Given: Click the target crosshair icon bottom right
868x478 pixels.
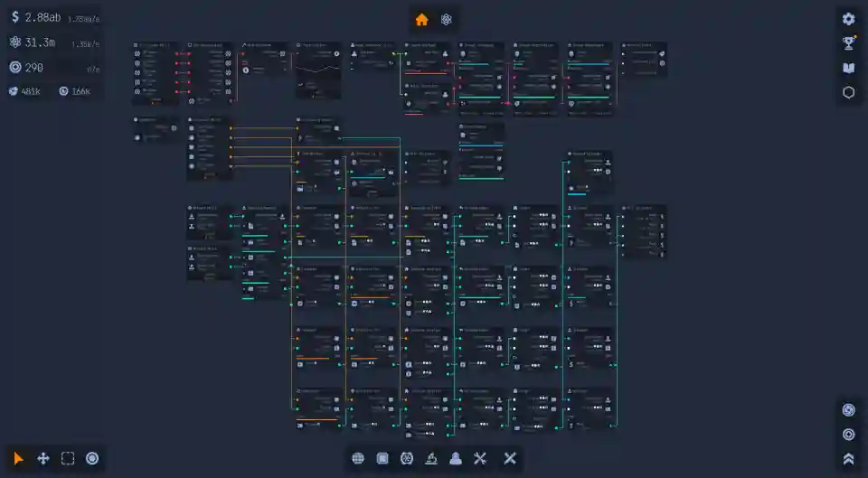Looking at the screenshot, I should click(849, 435).
